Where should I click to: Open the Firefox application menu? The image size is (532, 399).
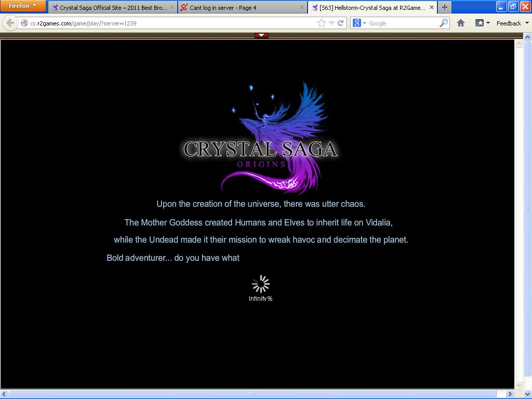coord(23,6)
